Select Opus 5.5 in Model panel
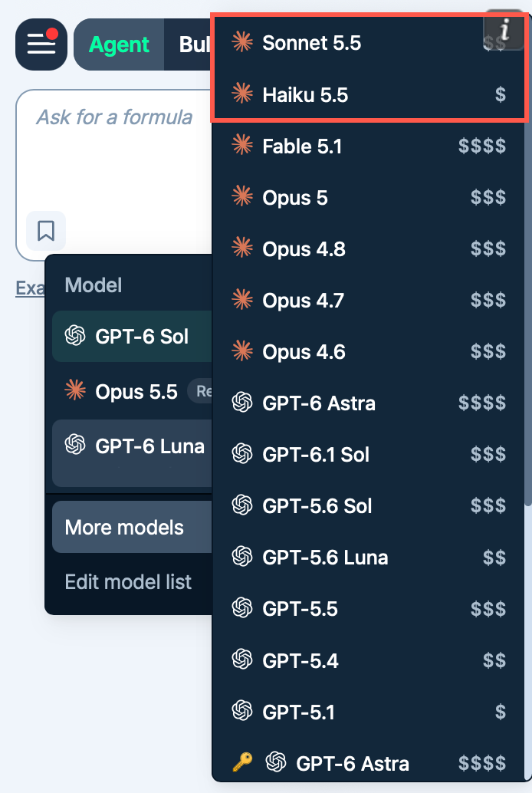532x793 pixels. click(x=132, y=391)
